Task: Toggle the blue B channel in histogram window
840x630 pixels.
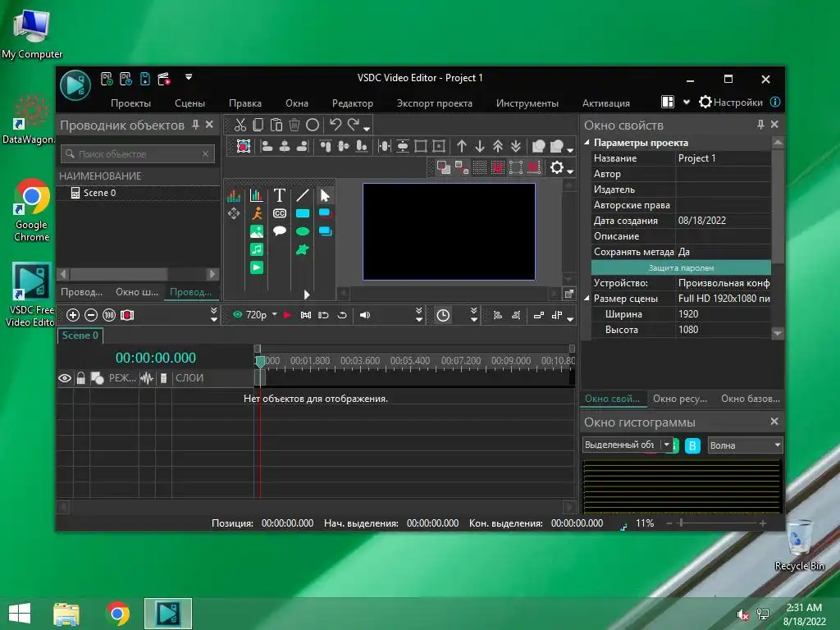Action: coord(692,445)
